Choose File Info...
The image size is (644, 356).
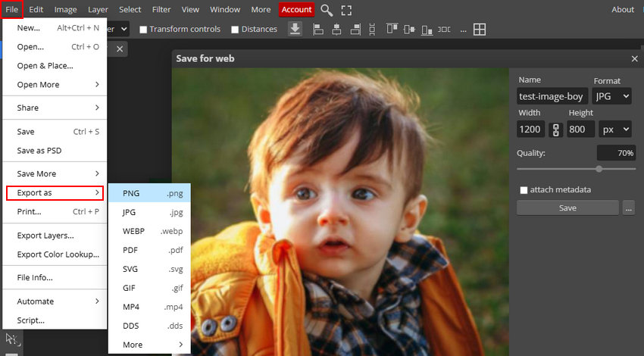(x=55, y=277)
